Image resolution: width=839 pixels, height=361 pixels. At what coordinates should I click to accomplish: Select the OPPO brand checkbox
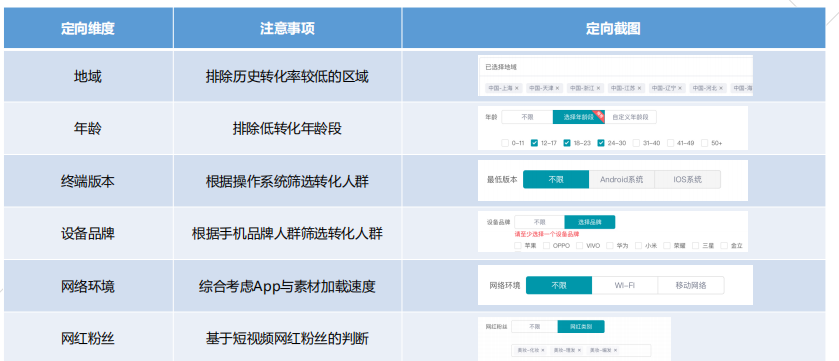click(x=546, y=246)
